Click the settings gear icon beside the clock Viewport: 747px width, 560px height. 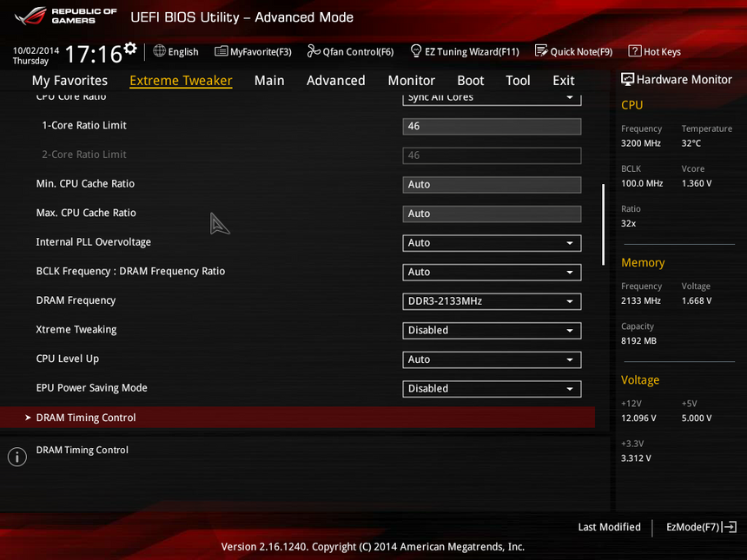[x=130, y=48]
